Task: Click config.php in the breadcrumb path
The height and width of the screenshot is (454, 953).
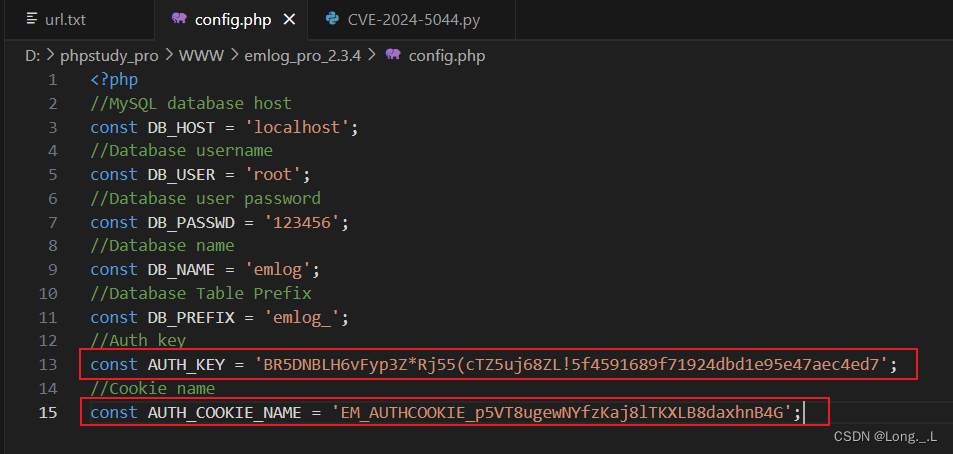Action: pos(447,56)
